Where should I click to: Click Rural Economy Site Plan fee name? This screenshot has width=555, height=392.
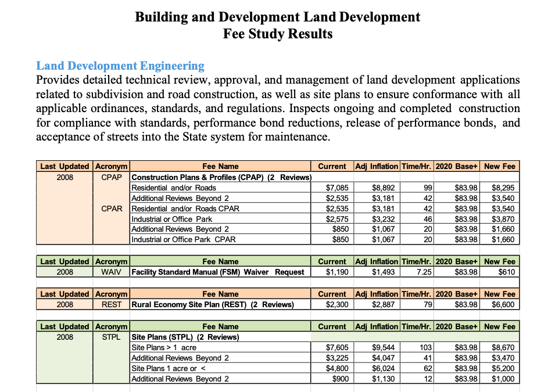tap(213, 304)
